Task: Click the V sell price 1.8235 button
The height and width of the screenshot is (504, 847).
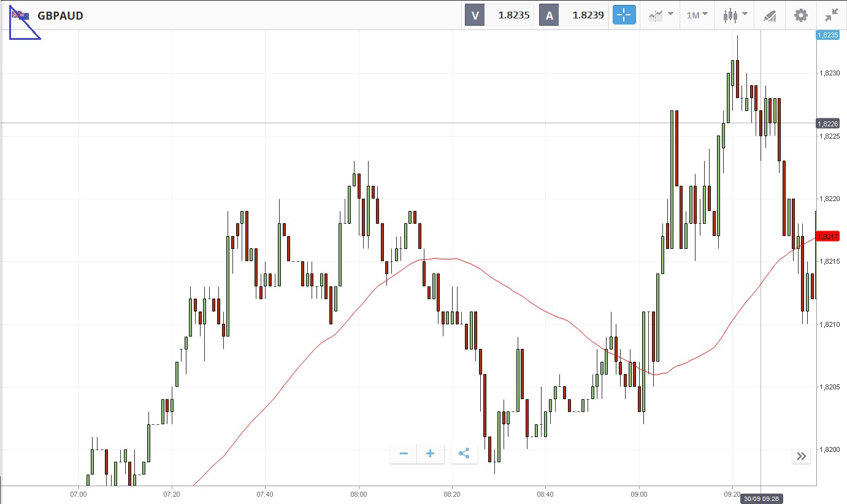Action: [499, 15]
